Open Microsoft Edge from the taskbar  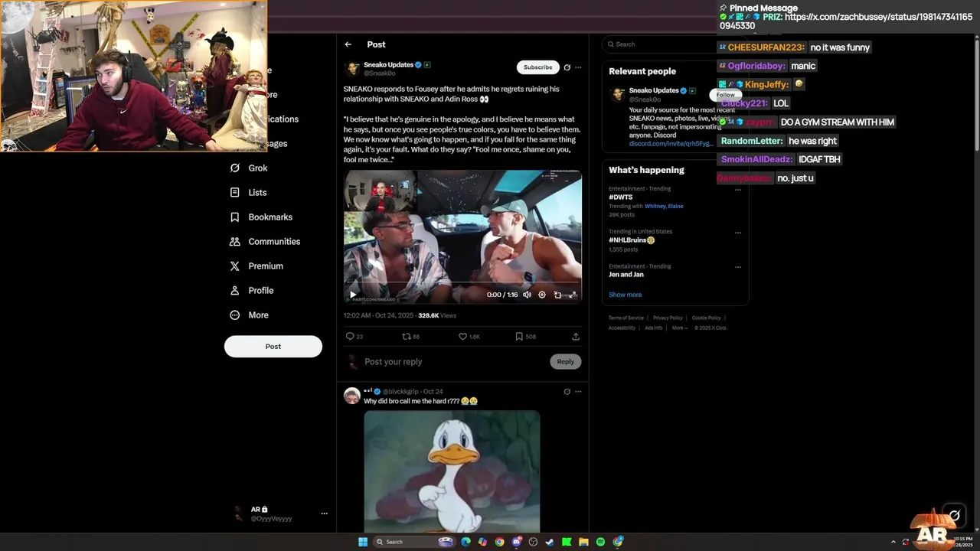(x=465, y=542)
